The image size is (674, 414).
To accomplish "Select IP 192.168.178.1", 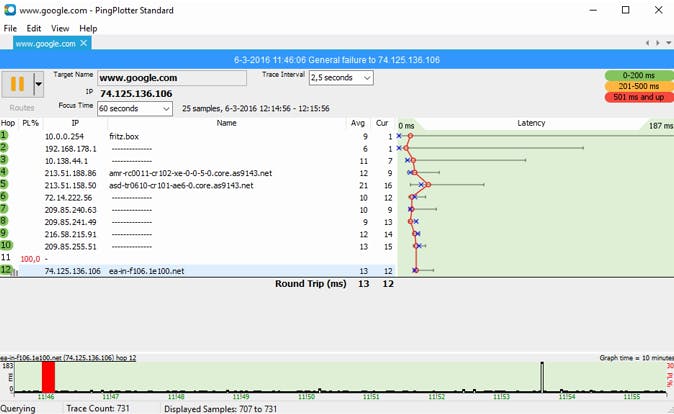I will tap(70, 149).
